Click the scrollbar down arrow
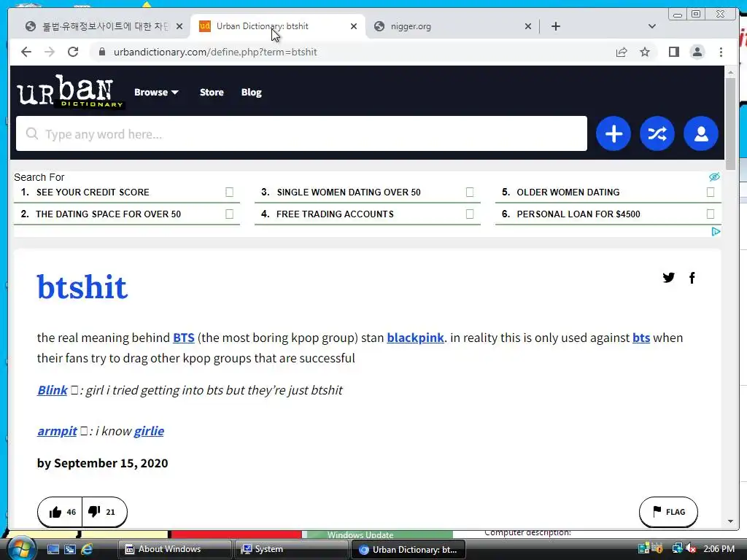747x560 pixels. point(730,521)
